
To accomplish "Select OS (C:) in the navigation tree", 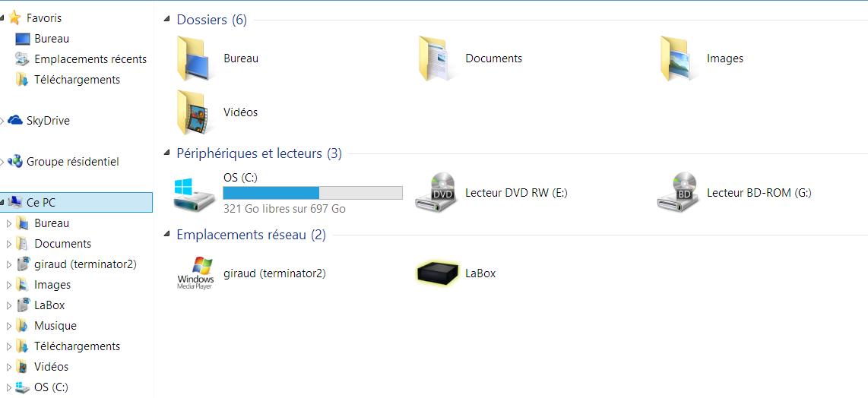I will pos(51,387).
